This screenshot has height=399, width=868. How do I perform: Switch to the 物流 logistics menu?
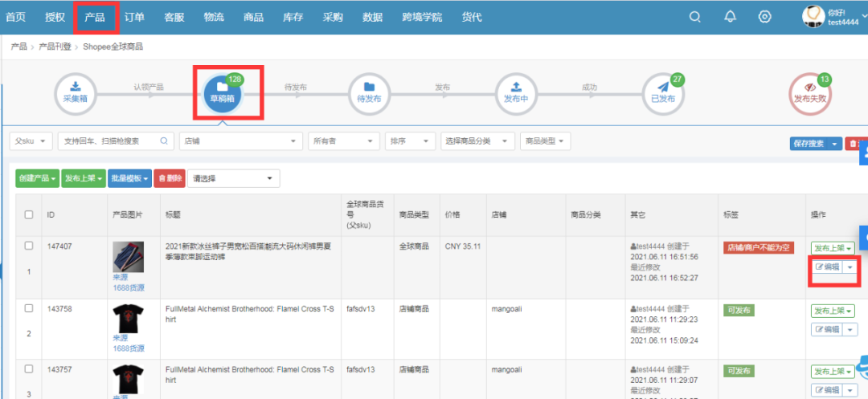point(214,17)
